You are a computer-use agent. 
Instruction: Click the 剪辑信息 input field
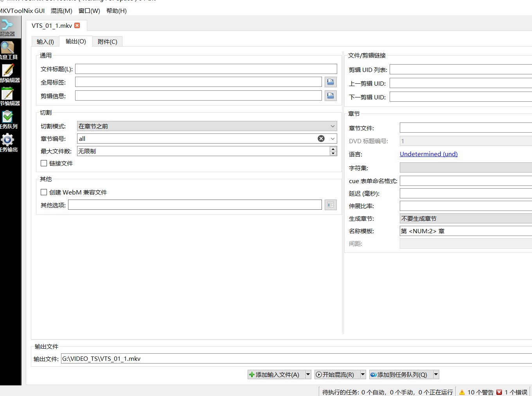pyautogui.click(x=198, y=95)
